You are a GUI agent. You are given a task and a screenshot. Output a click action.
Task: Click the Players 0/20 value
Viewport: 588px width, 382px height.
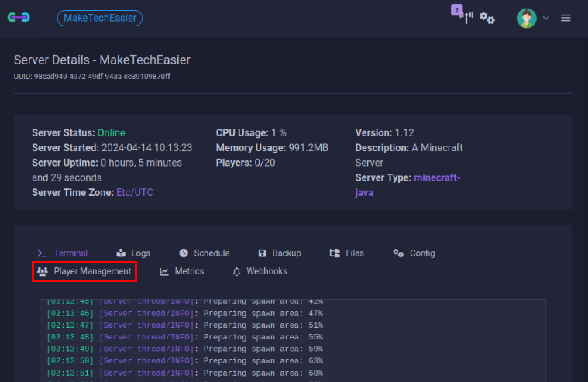coord(265,163)
